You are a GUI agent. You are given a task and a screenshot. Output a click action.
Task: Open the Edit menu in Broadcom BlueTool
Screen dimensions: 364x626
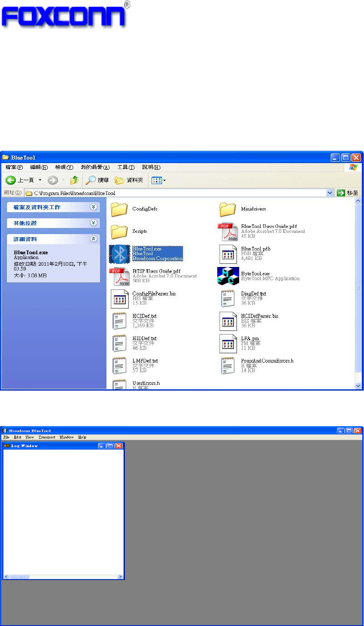[x=18, y=437]
